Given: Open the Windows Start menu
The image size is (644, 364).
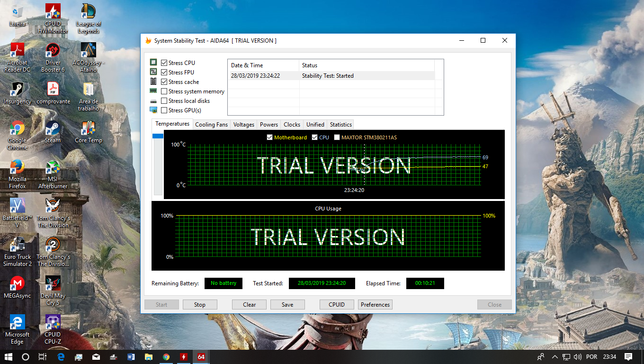Looking at the screenshot, I should [x=9, y=357].
